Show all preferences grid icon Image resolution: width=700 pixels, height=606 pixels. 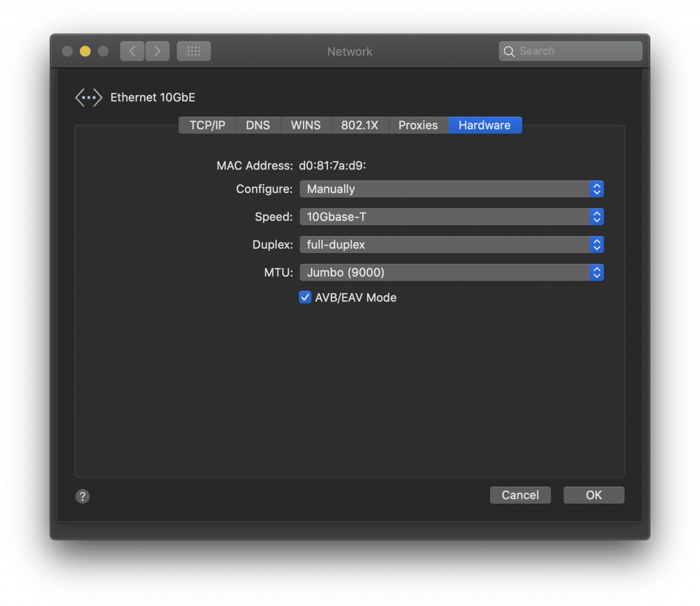point(194,51)
